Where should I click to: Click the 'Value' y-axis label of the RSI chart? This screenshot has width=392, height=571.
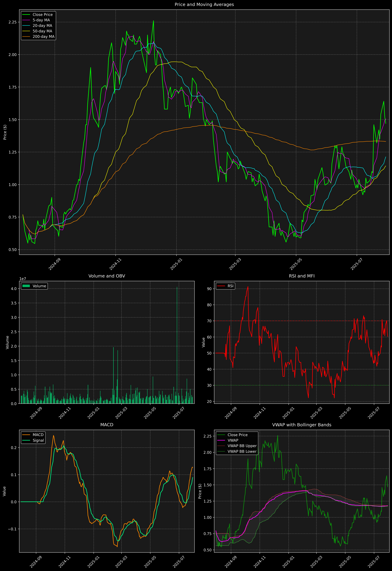203,342
